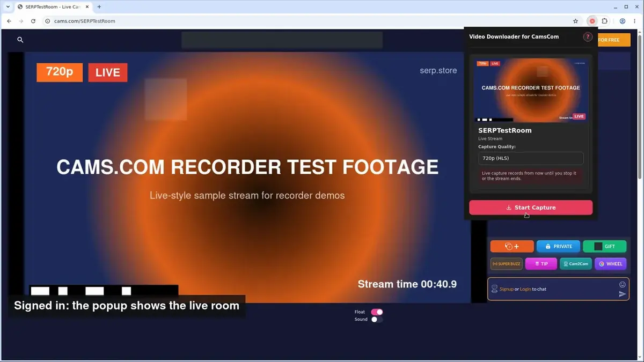Click the address bar URL field
The image size is (644, 362).
pyautogui.click(x=306, y=21)
